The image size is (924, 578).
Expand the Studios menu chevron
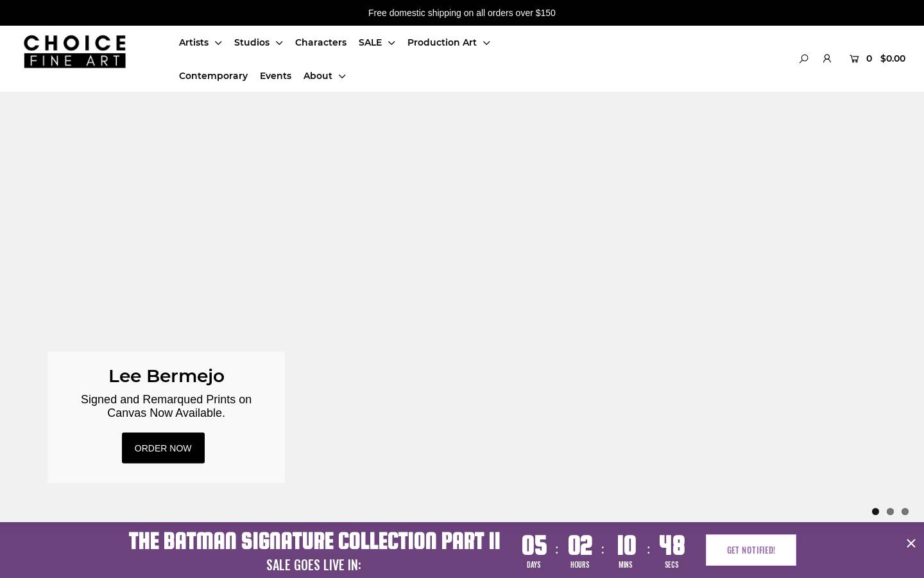click(x=279, y=43)
